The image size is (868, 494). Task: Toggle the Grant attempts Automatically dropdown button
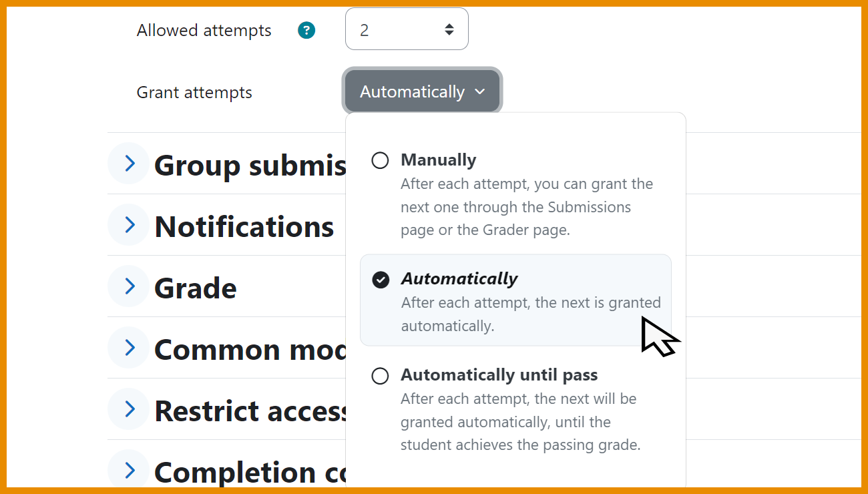click(422, 91)
